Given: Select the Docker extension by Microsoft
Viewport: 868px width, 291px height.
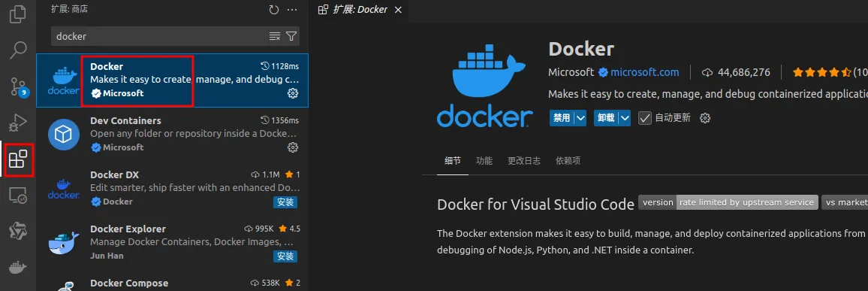Looking at the screenshot, I should [172, 80].
